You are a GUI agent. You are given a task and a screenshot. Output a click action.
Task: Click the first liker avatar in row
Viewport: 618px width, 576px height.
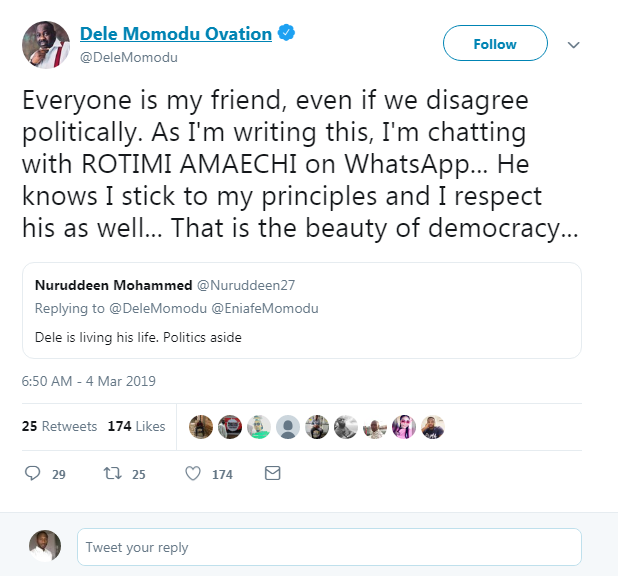(x=201, y=426)
